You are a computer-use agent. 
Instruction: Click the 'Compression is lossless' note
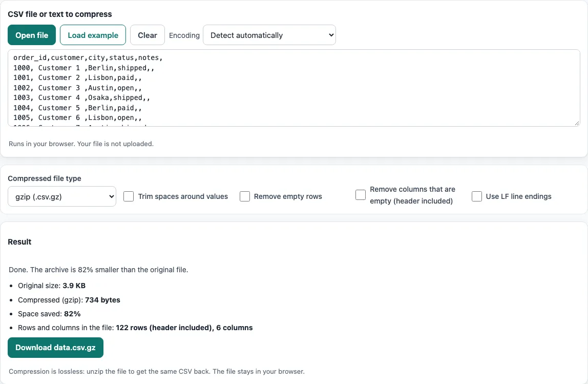[157, 371]
